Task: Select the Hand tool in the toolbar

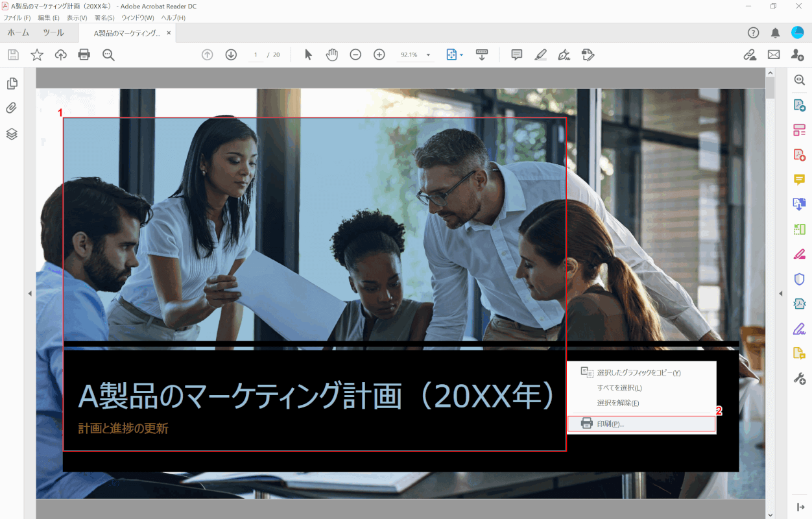Action: pyautogui.click(x=331, y=54)
